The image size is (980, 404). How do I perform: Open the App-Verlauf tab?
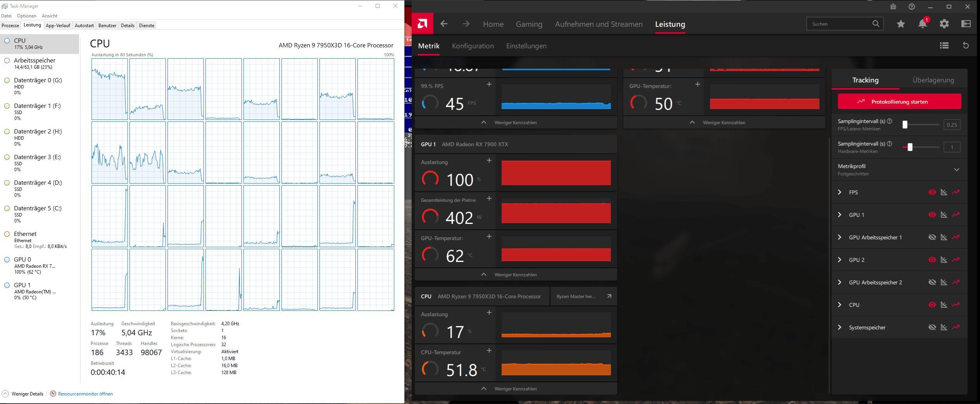coord(58,26)
